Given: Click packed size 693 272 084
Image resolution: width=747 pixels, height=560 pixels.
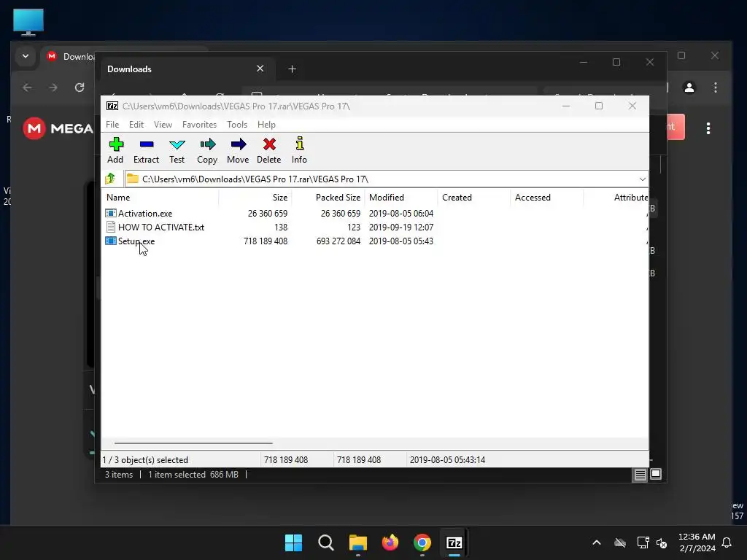Looking at the screenshot, I should tap(338, 241).
